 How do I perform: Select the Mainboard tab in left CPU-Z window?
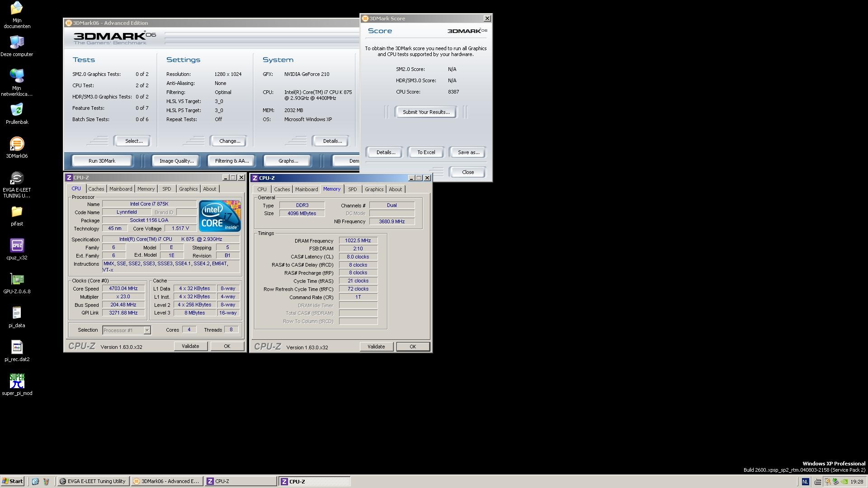click(121, 189)
